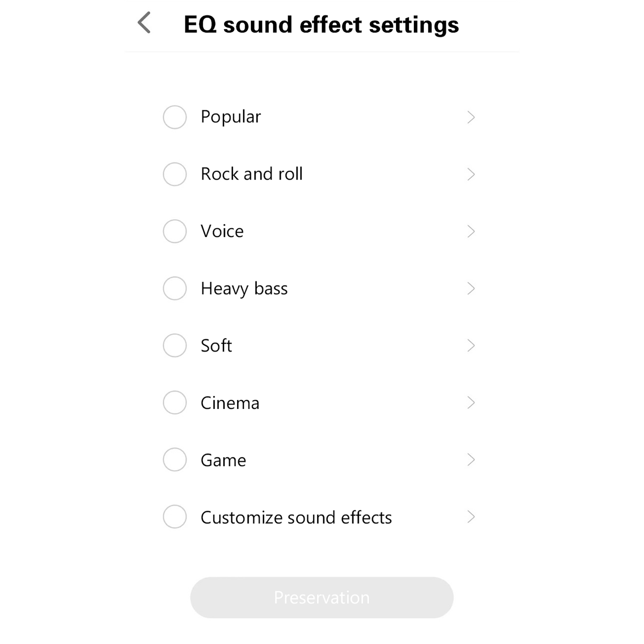The image size is (644, 644).
Task: Expand the Cinema chevron arrow
Action: pyautogui.click(x=471, y=402)
